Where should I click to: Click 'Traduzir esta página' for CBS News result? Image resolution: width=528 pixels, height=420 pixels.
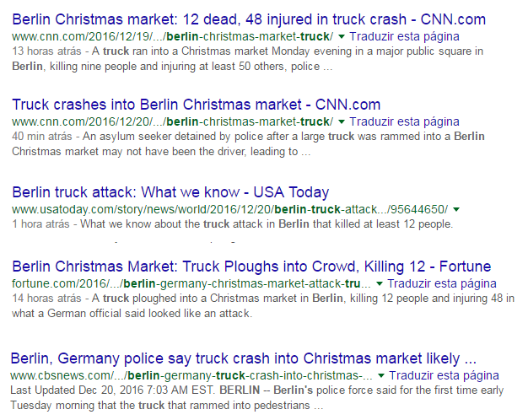click(444, 375)
